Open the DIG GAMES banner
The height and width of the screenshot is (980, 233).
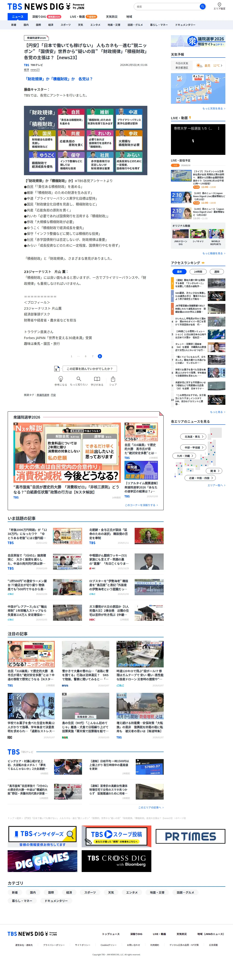point(42,861)
